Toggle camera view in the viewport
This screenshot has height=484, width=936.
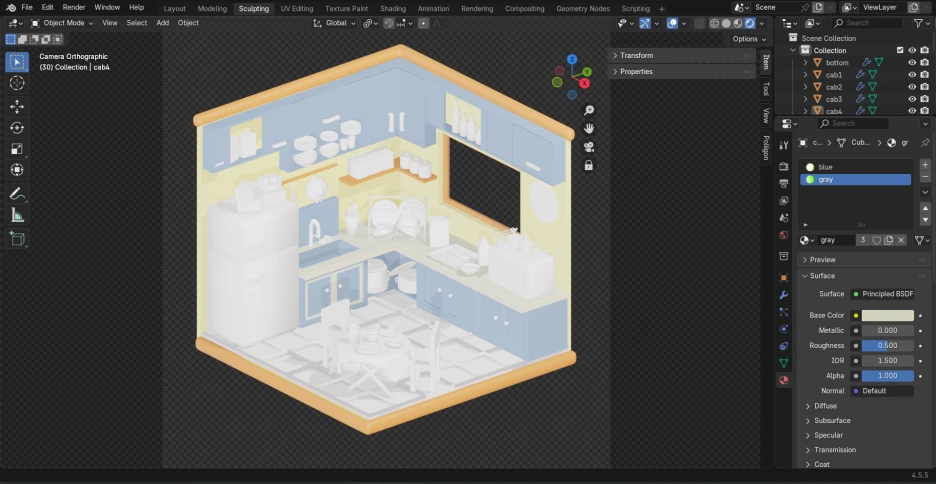[589, 146]
